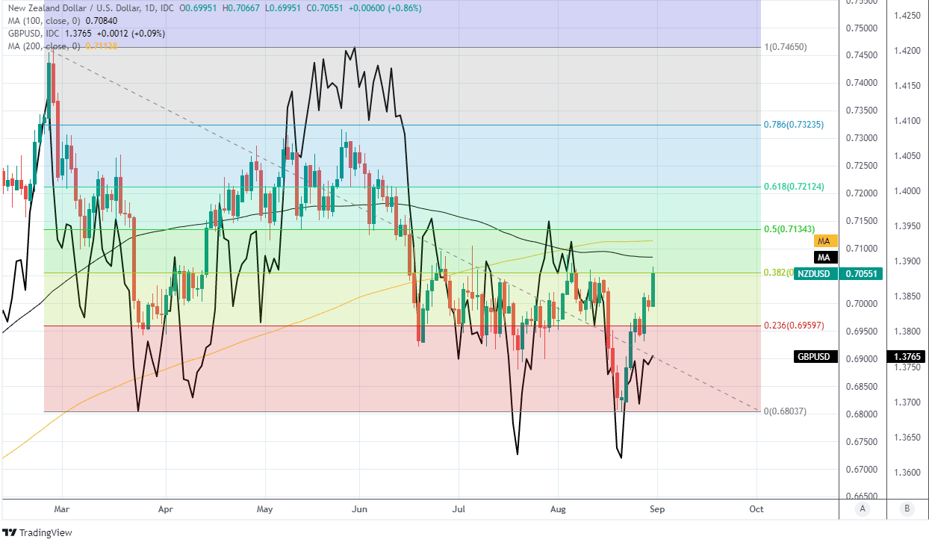Viewport: 929px width, 560px height.
Task: Click the black MA price label tag
Action: click(x=824, y=258)
